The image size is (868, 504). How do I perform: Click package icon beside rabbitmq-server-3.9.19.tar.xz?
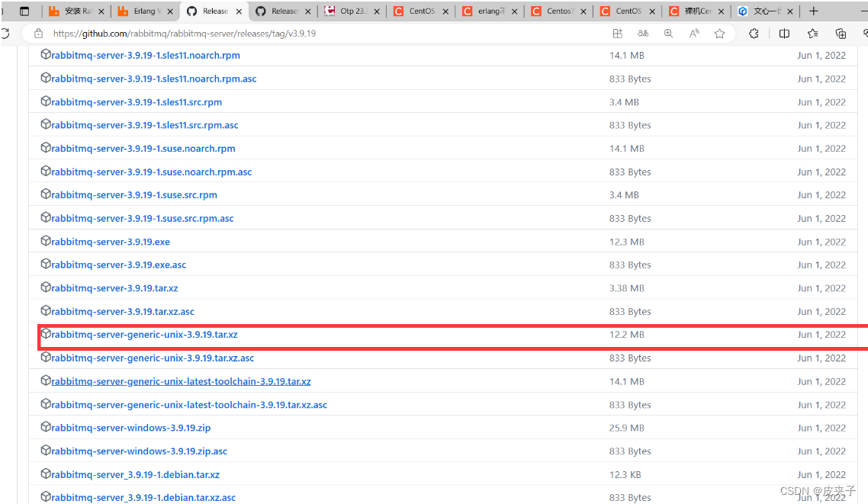coord(46,287)
